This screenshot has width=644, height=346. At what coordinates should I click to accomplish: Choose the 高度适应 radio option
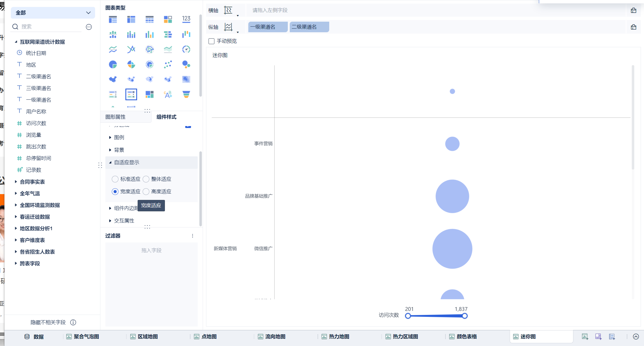pyautogui.click(x=146, y=192)
